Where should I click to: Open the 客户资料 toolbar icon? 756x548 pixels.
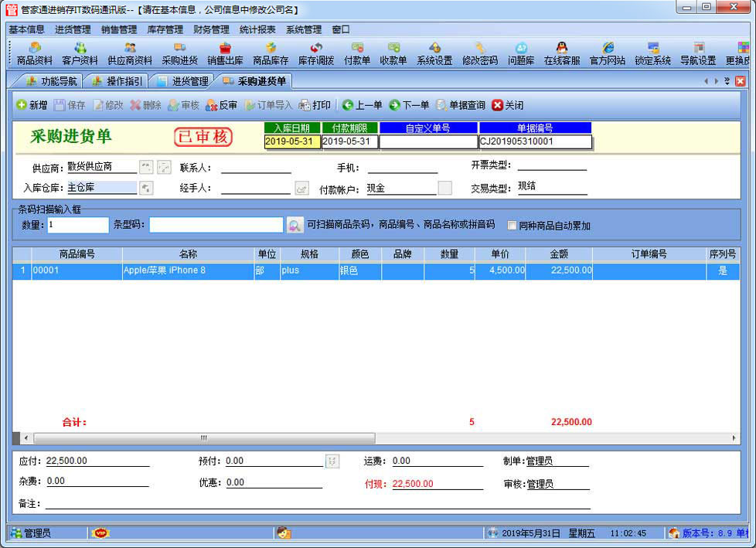tap(80, 53)
